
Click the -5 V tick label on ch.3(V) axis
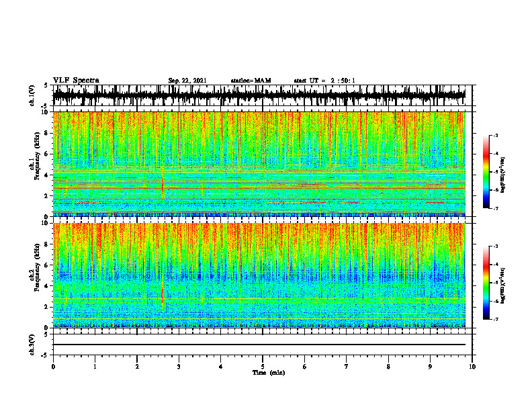46,355
